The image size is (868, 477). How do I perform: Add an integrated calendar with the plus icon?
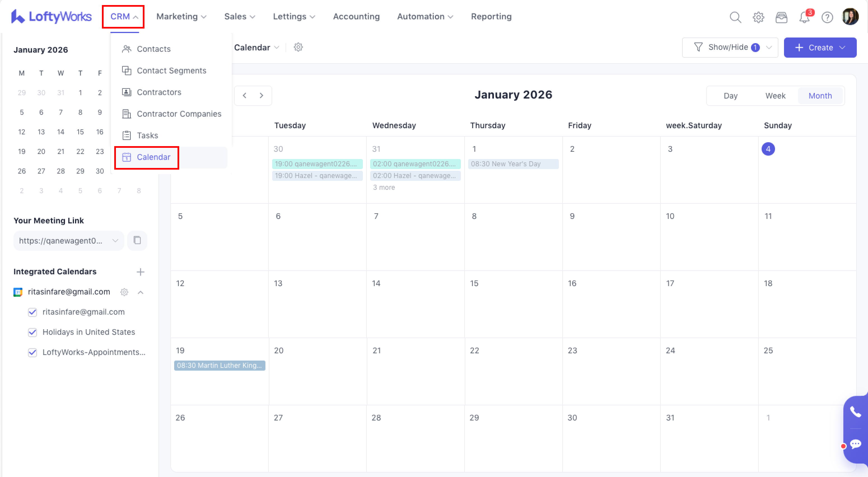[x=140, y=272]
